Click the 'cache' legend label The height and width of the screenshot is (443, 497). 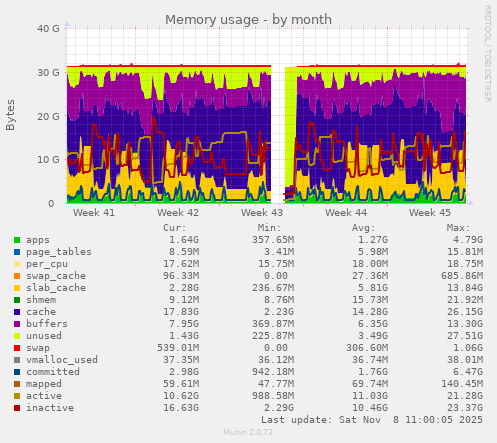(41, 312)
